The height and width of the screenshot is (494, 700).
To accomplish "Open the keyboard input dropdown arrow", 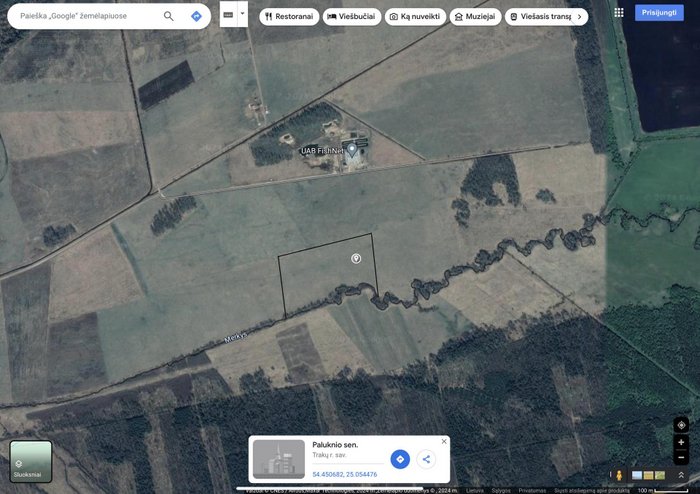I will point(242,14).
